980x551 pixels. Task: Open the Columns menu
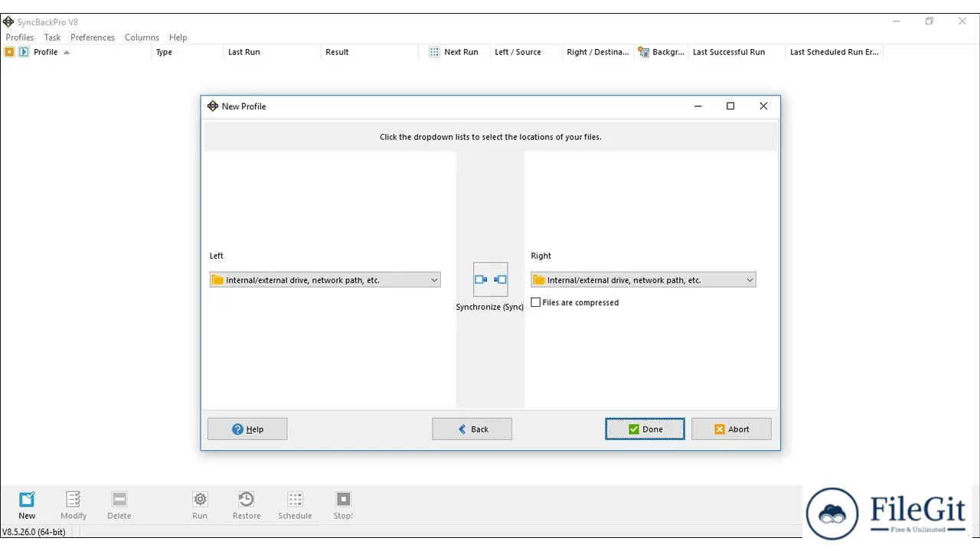pyautogui.click(x=142, y=37)
